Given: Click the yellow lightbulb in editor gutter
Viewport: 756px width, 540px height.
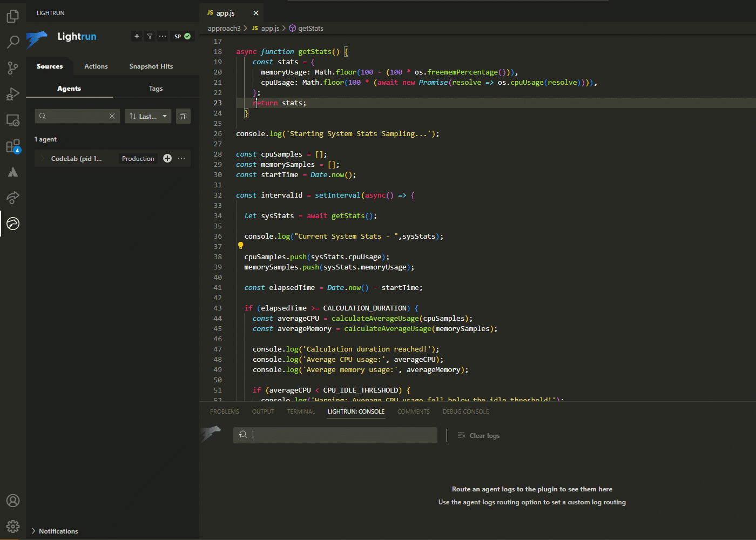Looking at the screenshot, I should (x=241, y=246).
